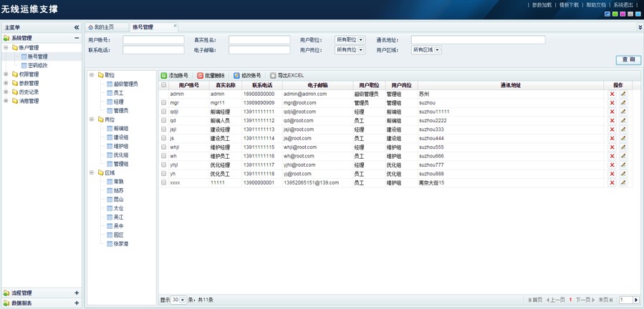The width and height of the screenshot is (644, 309).
Task: Expand 数据报表 accordion section
Action: coord(77,303)
